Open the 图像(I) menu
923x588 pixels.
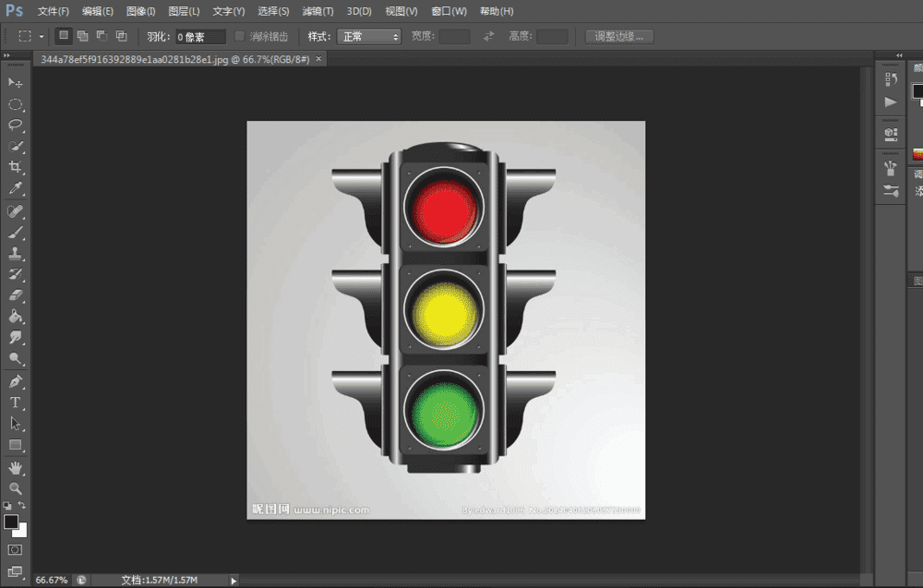point(140,11)
